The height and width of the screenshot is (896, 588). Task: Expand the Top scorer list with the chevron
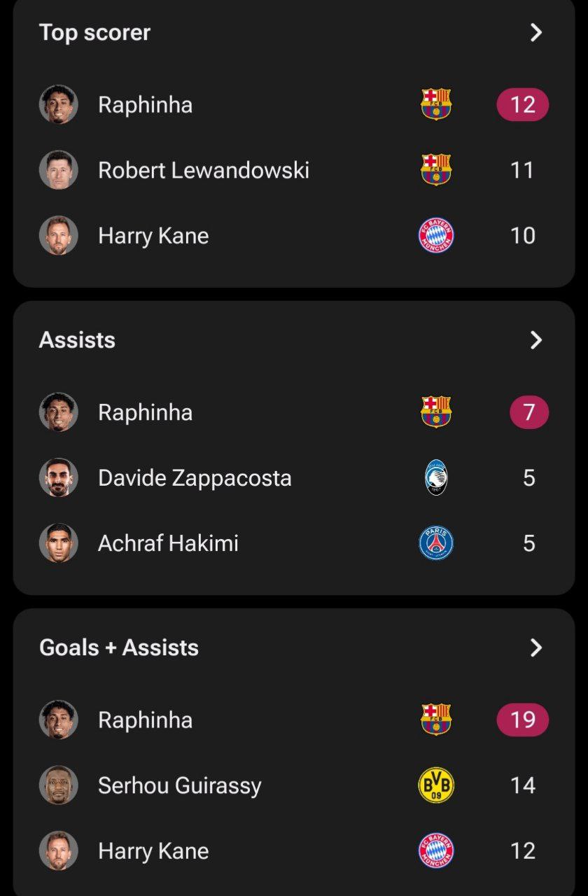tap(536, 32)
